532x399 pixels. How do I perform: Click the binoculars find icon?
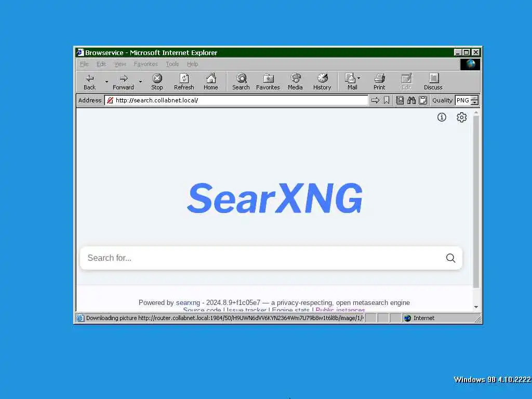[411, 100]
